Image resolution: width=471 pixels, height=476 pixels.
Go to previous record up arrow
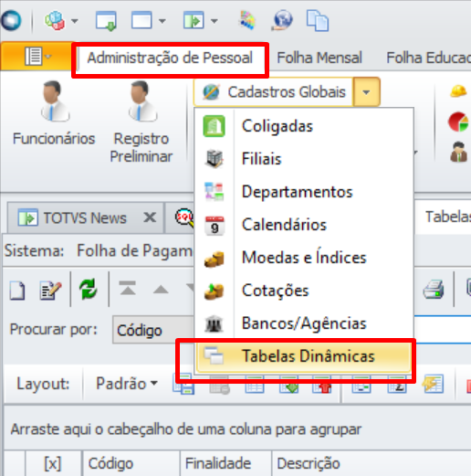(x=161, y=290)
